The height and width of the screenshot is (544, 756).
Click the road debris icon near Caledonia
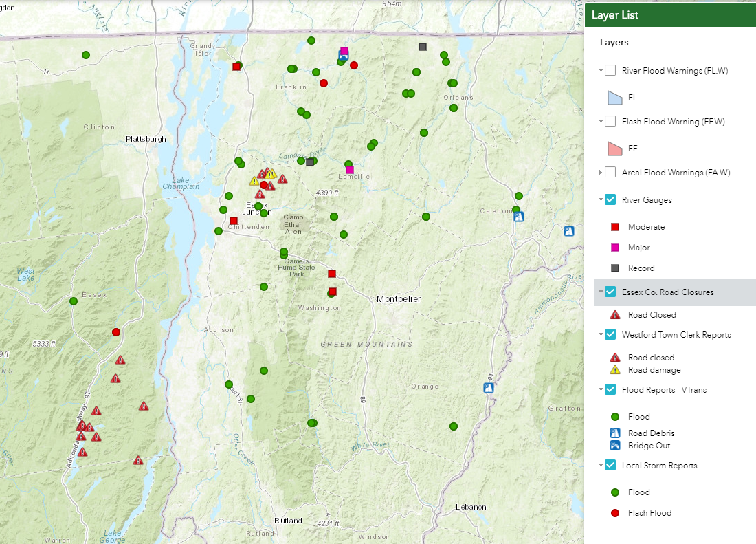pyautogui.click(x=519, y=217)
